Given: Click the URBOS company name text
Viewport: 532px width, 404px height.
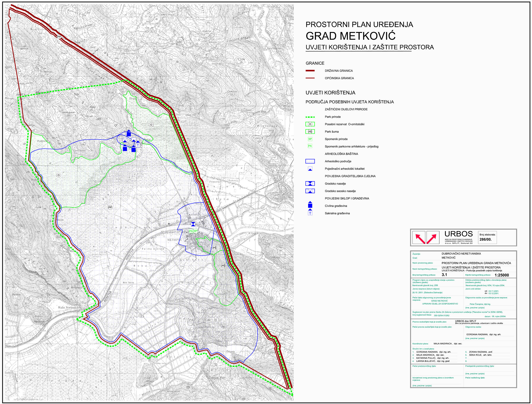Looking at the screenshot, I should pyautogui.click(x=458, y=234).
